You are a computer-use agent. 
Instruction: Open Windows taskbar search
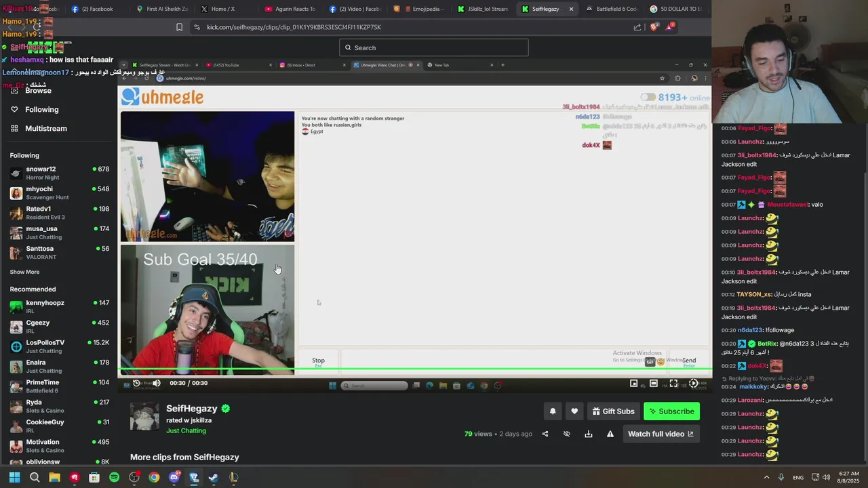click(35, 477)
